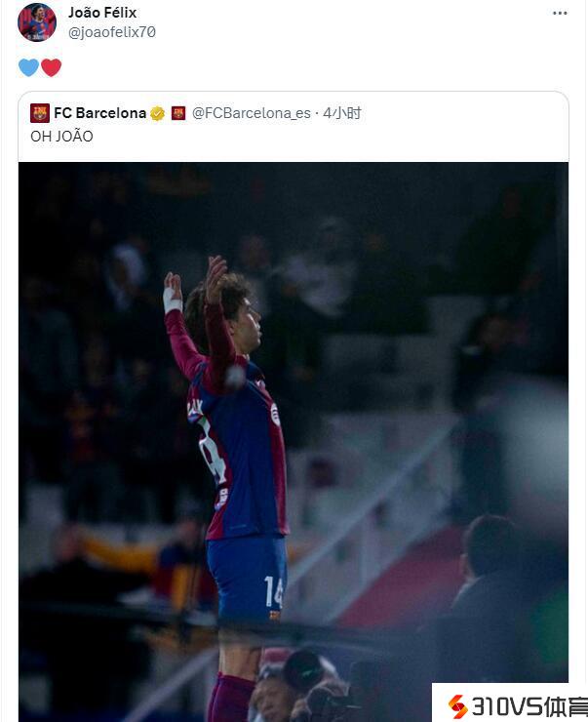Viewport: 588px width, 722px height.
Task: Click the gold verified badge beside FC Barcelona
Action: tap(157, 113)
